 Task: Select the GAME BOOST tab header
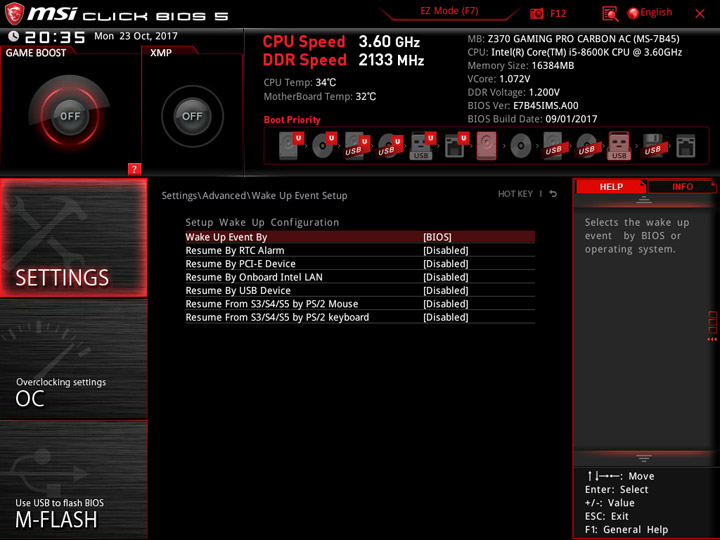(x=36, y=53)
